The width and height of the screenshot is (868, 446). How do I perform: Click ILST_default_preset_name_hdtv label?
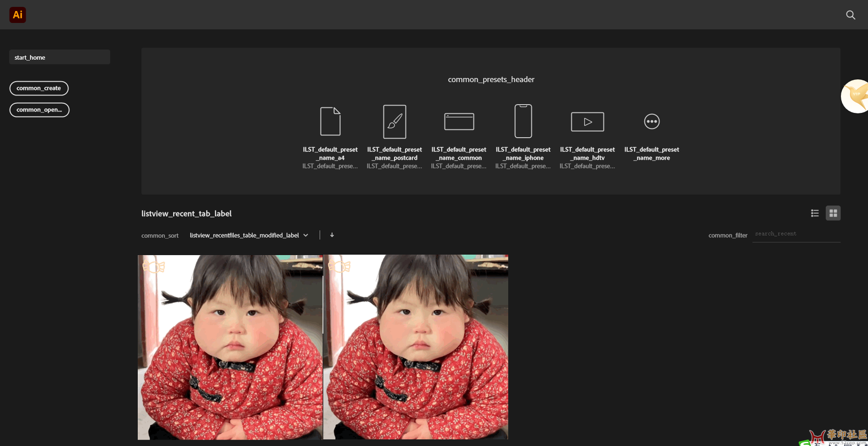[587, 154]
